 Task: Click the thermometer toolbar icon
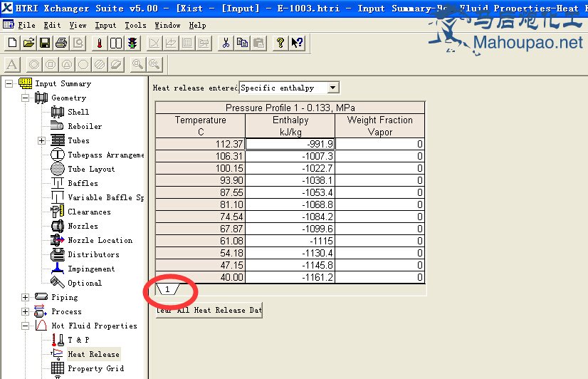click(100, 43)
